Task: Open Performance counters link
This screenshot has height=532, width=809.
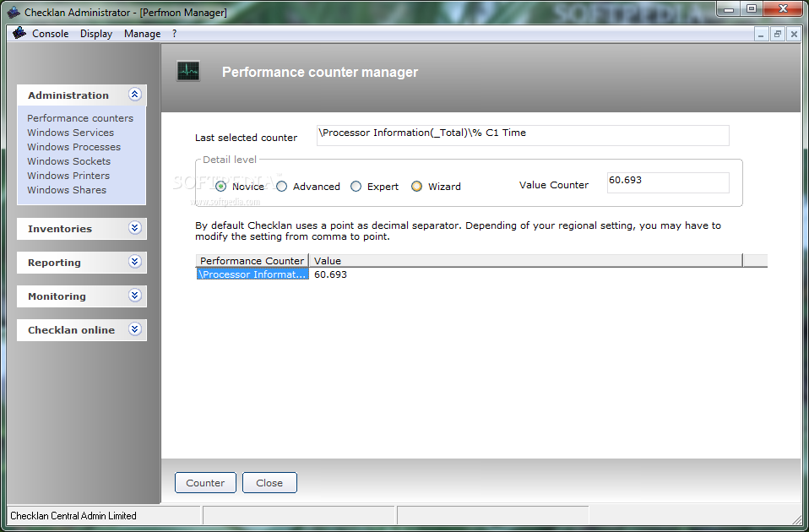Action: (80, 118)
